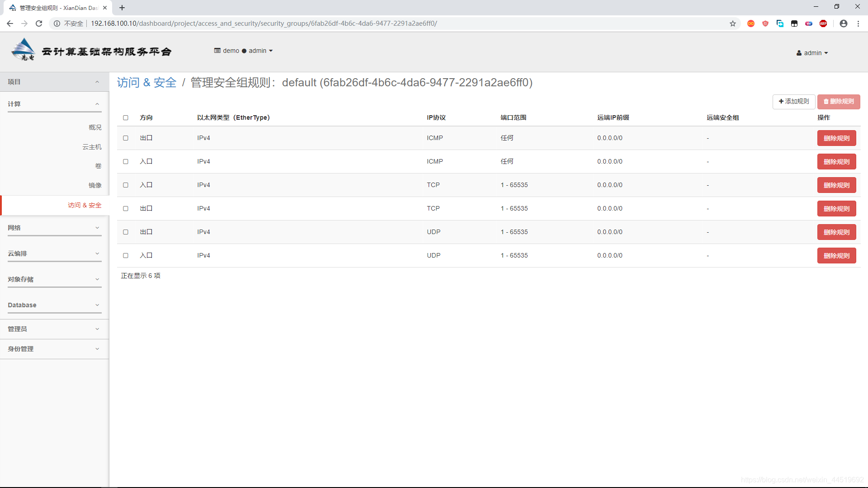
Task: Open 访问 & 安全 in the sidebar
Action: (85, 205)
